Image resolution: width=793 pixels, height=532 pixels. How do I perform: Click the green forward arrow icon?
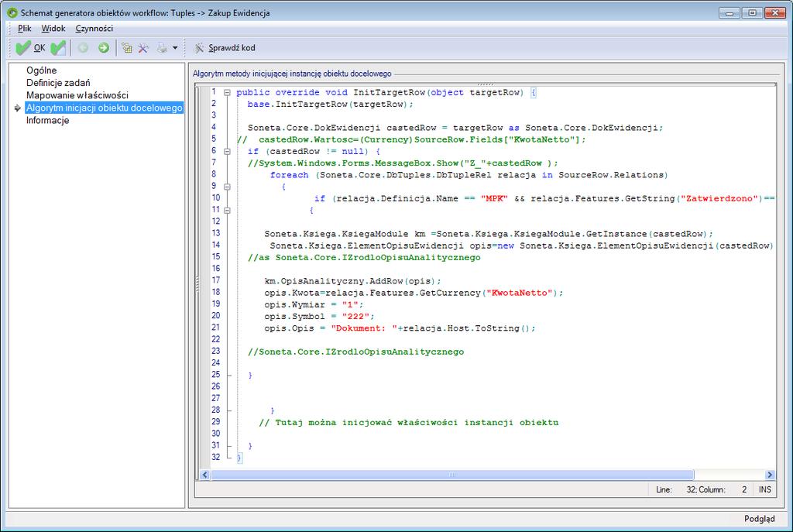104,48
